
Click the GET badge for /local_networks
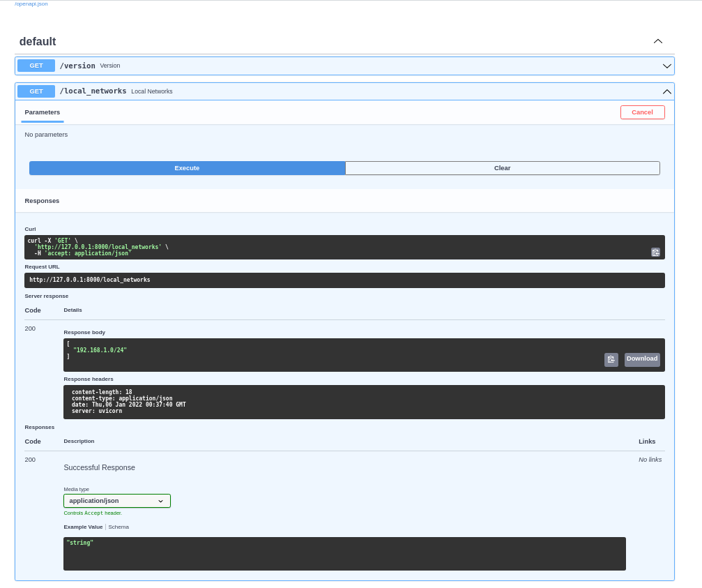click(36, 91)
